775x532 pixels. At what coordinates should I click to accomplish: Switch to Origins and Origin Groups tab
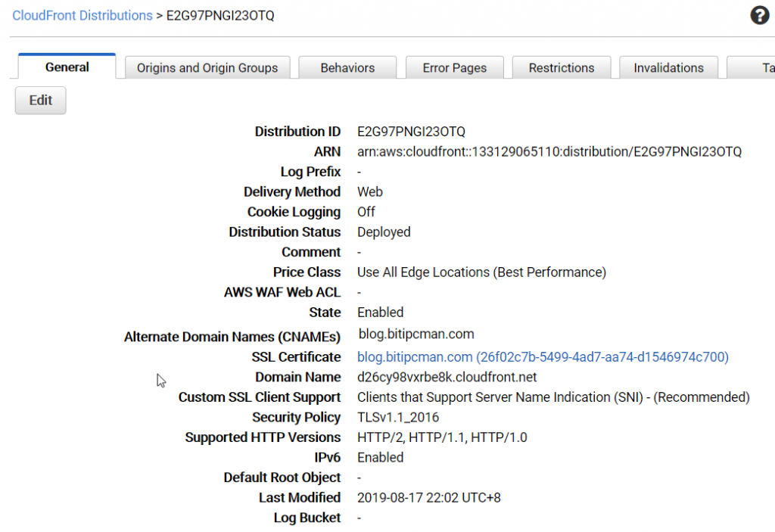point(207,68)
